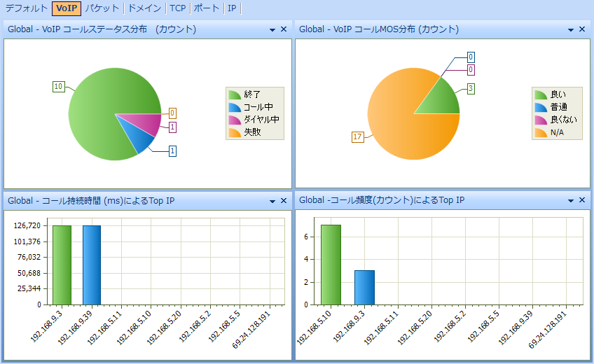Click the orange N/A legend icon
The width and height of the screenshot is (594, 364).
click(x=541, y=132)
